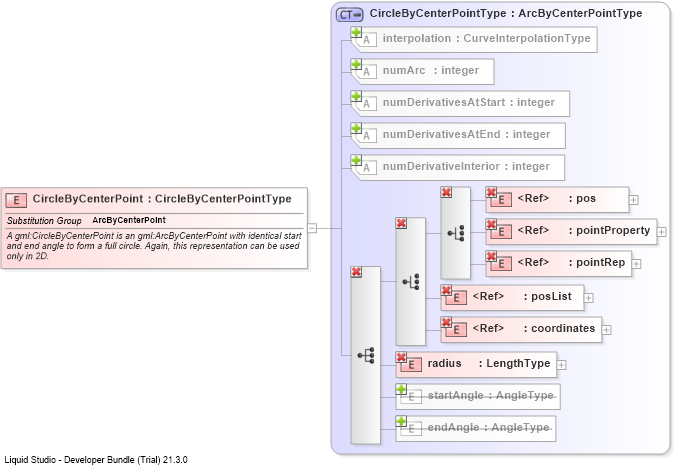Collapse the CircleByCenterPoint element expander
The height and width of the screenshot is (465, 675).
pos(312,228)
